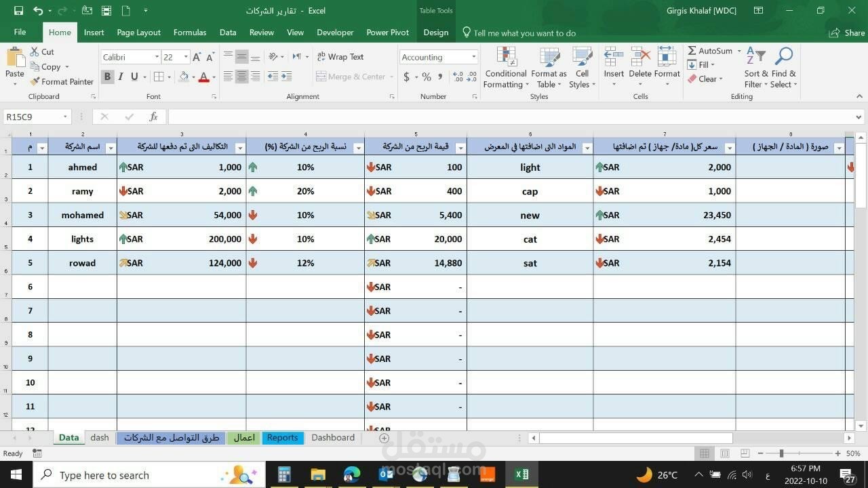The width and height of the screenshot is (868, 488).
Task: Switch to the Formulas tab
Action: pyautogui.click(x=190, y=33)
